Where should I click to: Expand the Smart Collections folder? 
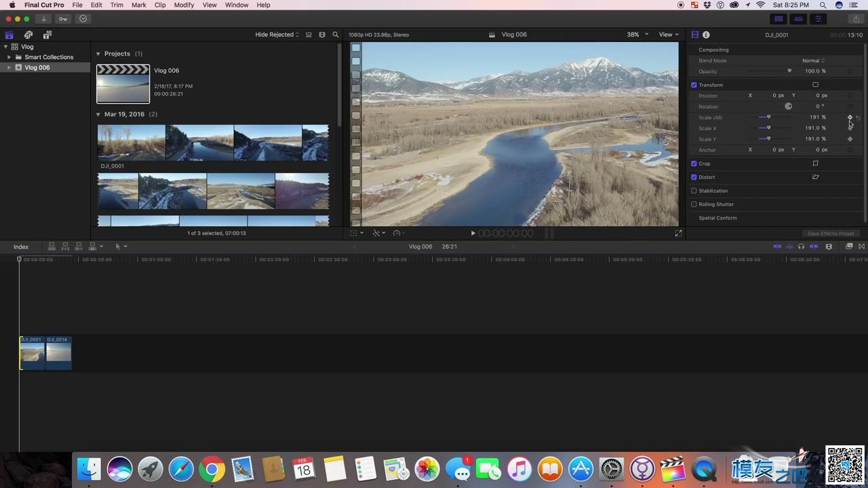[x=9, y=57]
